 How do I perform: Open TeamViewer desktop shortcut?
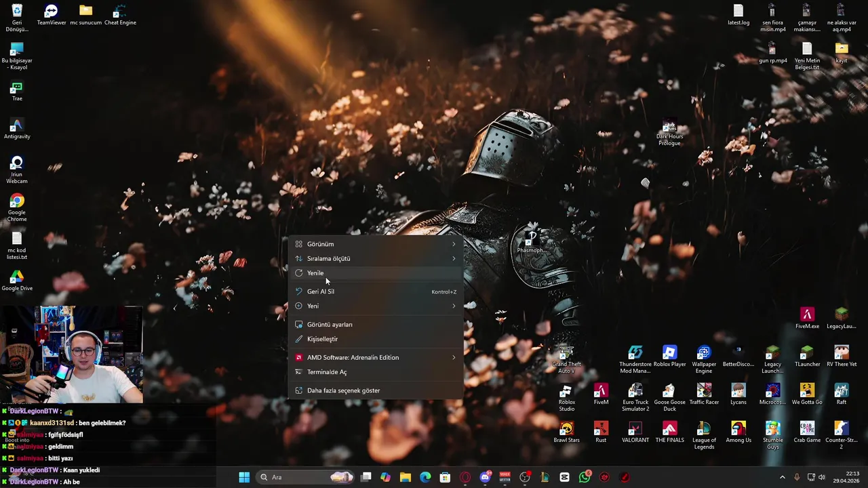(x=52, y=15)
